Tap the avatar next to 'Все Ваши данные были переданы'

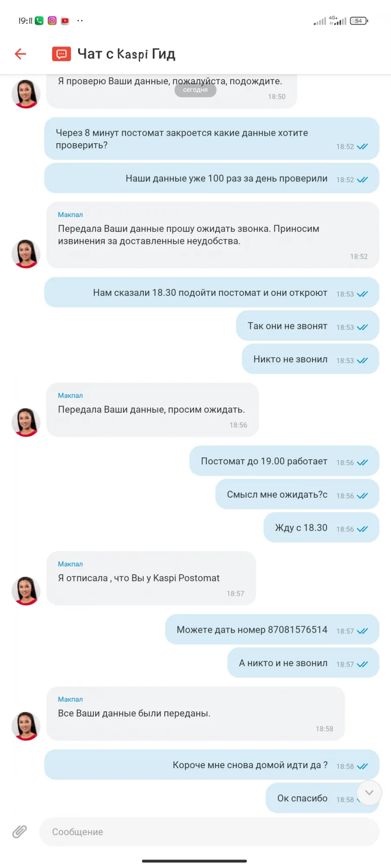[26, 726]
